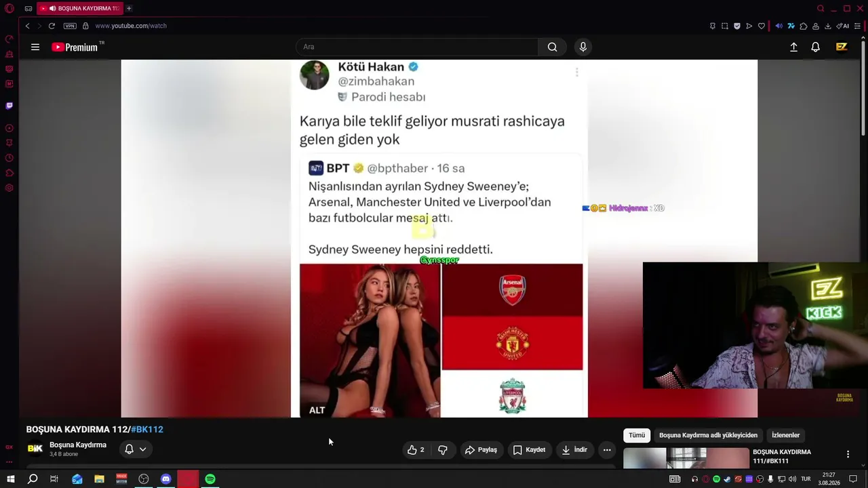Select the Boşuna Kaydırma adlı yükleyiciden chip

pyautogui.click(x=708, y=435)
